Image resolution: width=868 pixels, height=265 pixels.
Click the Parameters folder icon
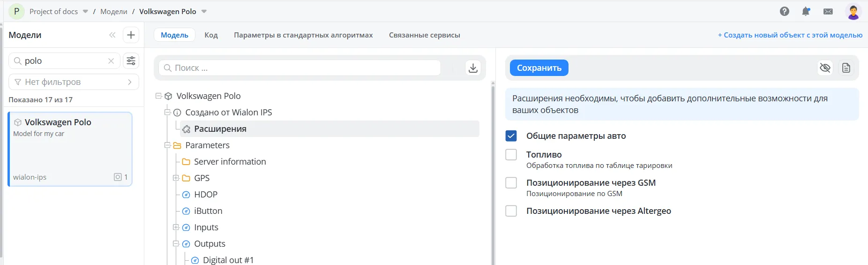pos(177,145)
